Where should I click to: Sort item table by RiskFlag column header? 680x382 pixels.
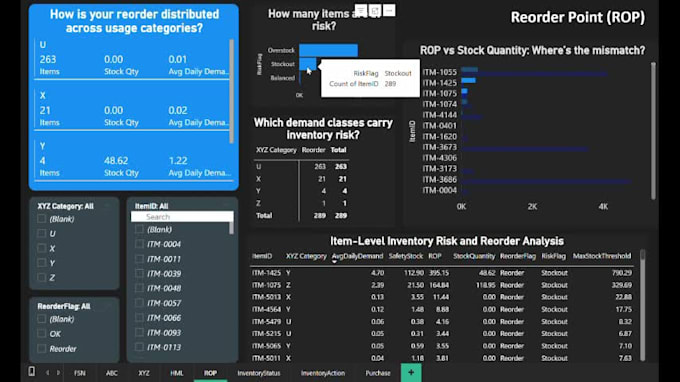coord(553,256)
